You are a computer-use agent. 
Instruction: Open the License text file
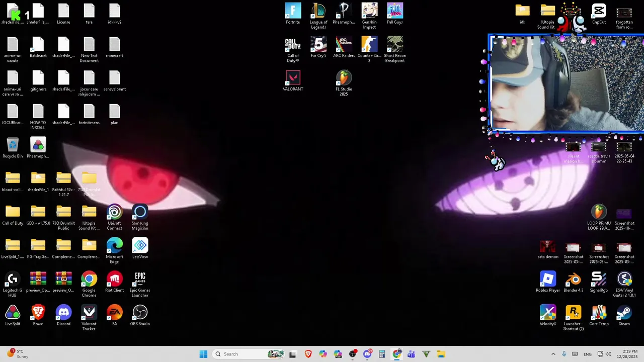click(63, 14)
